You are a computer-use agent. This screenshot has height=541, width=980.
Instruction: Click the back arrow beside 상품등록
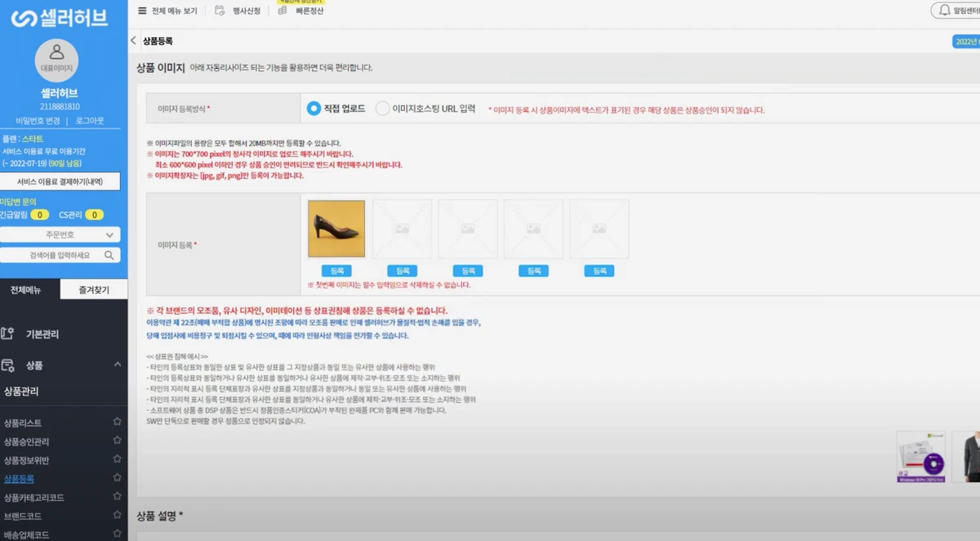click(x=133, y=41)
